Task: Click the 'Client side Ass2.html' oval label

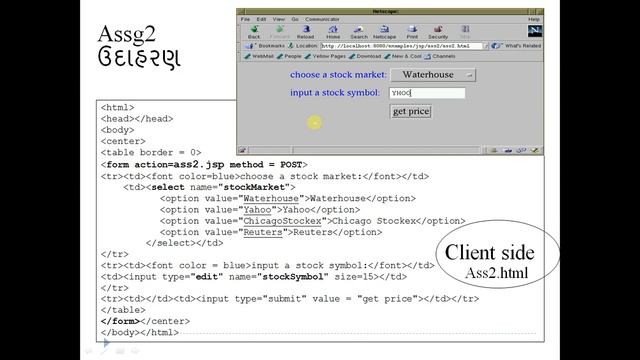Action: pyautogui.click(x=497, y=255)
